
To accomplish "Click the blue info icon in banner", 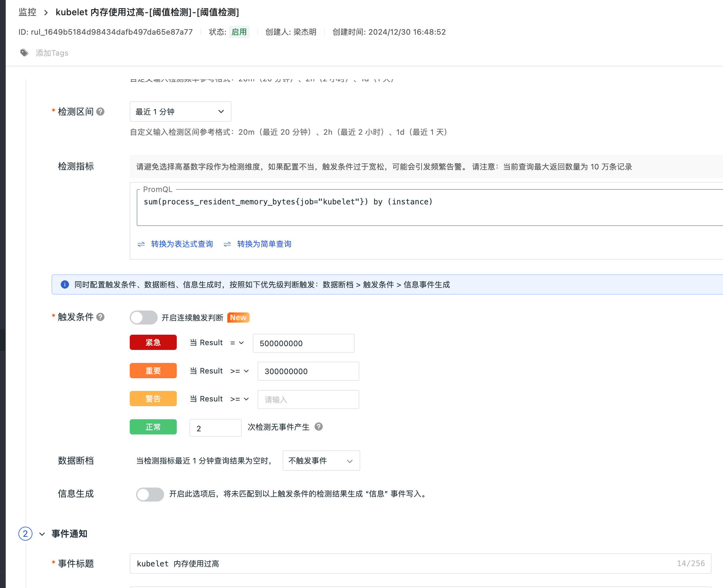I will [65, 284].
